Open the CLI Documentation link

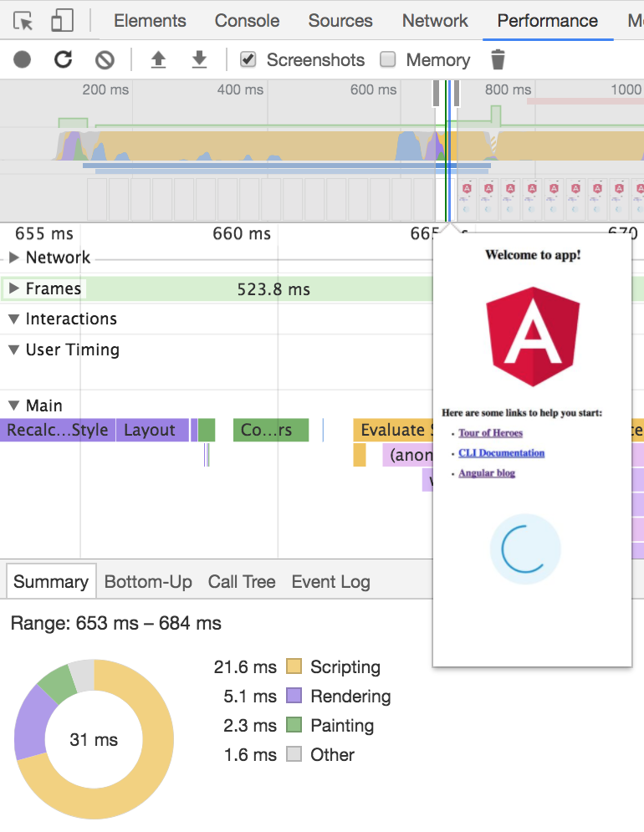pos(502,453)
